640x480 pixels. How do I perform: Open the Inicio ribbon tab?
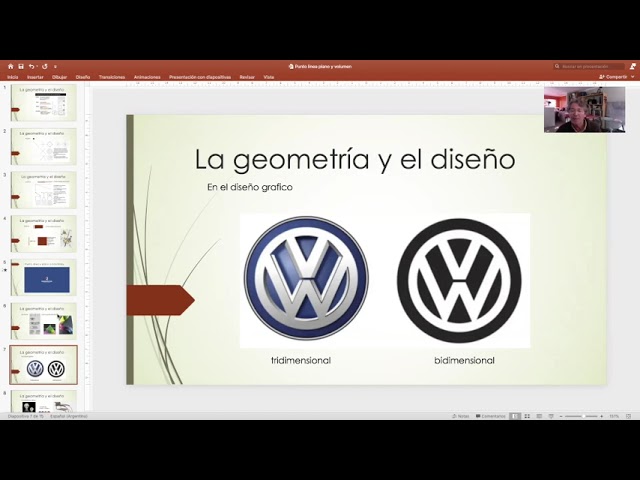(13, 77)
